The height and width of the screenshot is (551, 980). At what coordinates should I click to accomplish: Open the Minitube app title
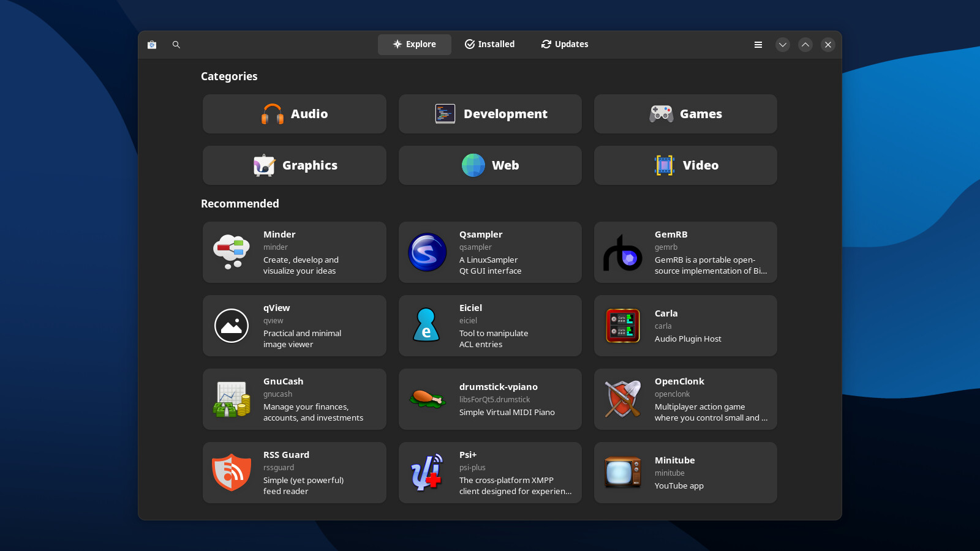tap(675, 460)
